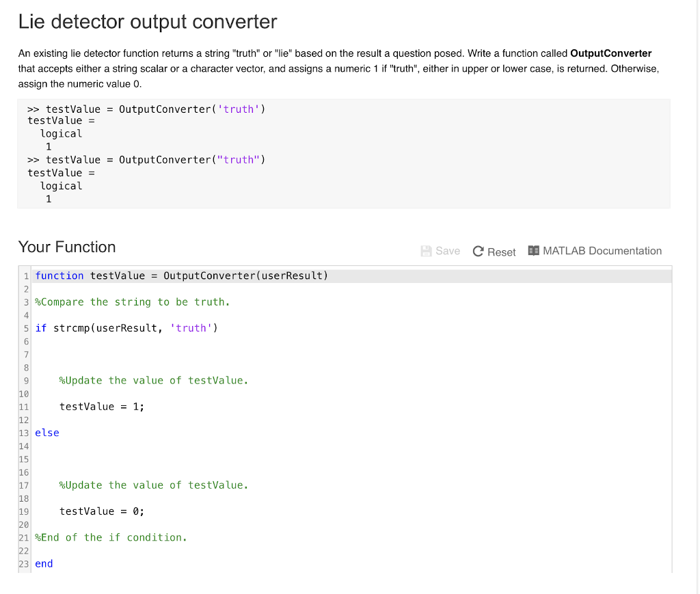
Task: Click the bold 'OutputConverter' in the description
Action: 610,53
